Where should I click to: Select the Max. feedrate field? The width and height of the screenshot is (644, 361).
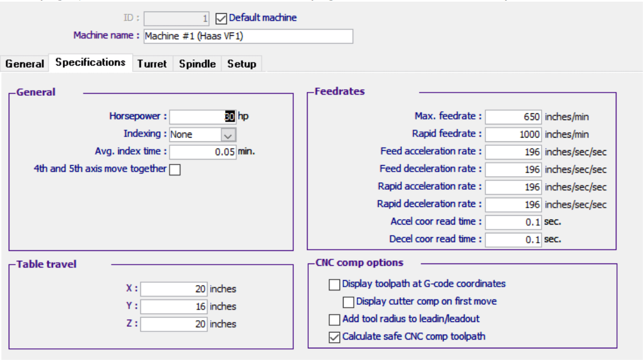[513, 116]
